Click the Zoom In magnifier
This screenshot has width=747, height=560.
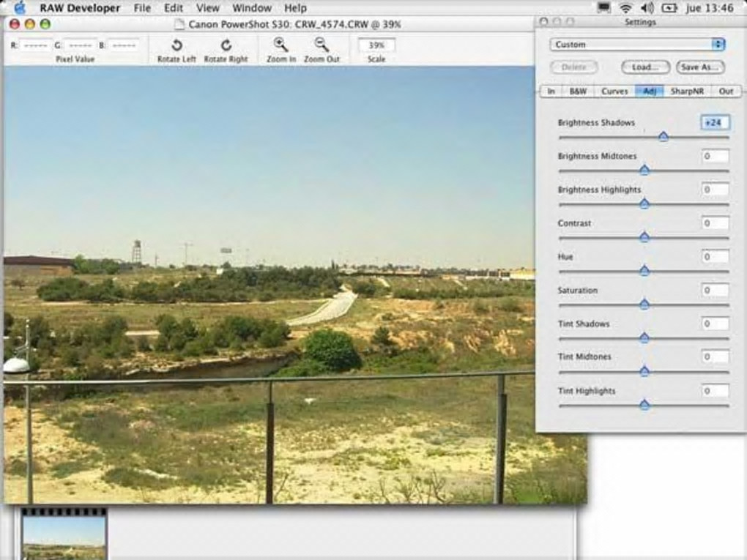click(280, 45)
